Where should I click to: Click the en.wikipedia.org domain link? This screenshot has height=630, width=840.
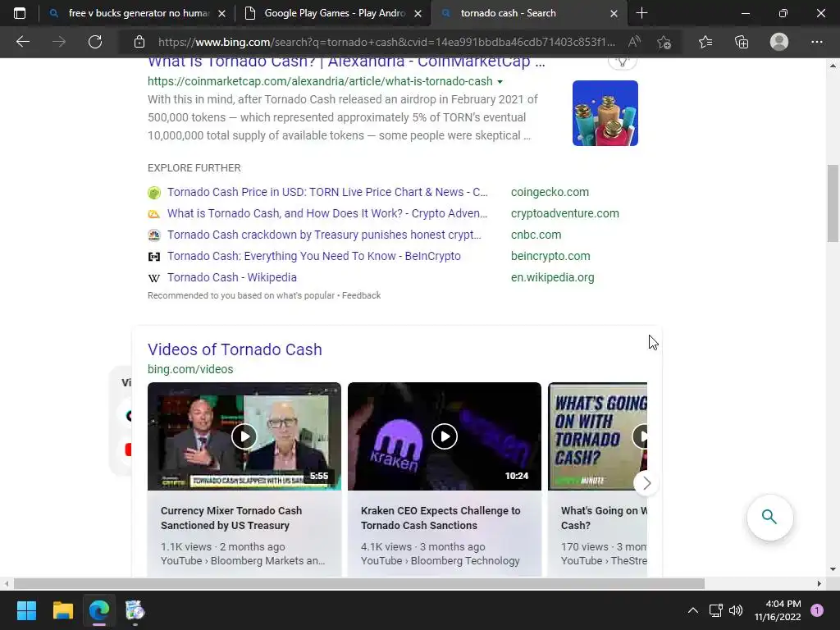click(552, 277)
